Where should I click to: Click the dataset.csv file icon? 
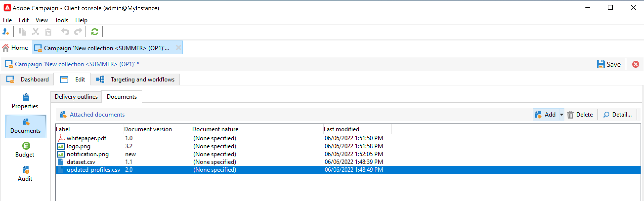(x=61, y=162)
